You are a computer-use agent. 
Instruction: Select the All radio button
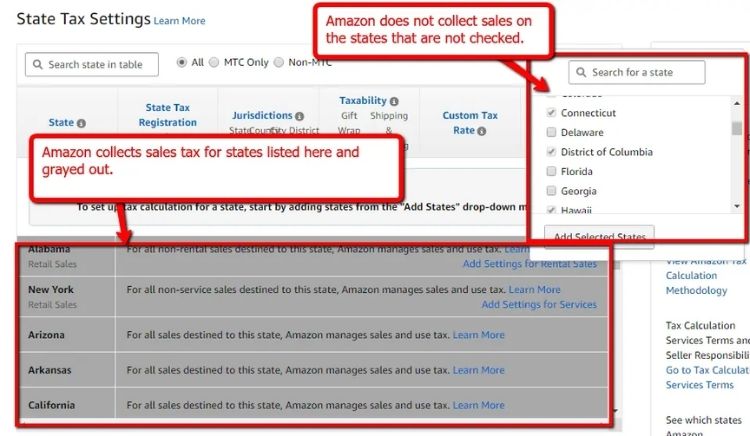(x=181, y=62)
